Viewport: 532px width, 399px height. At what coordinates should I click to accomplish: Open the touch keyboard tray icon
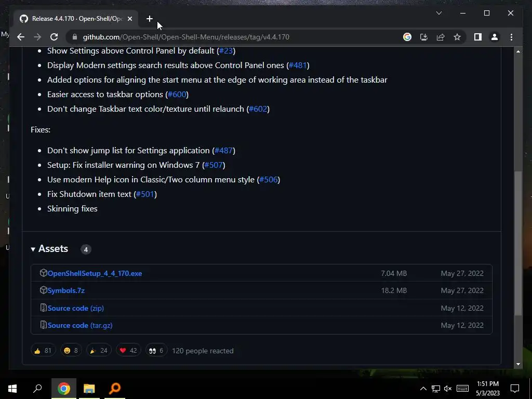pyautogui.click(x=462, y=389)
